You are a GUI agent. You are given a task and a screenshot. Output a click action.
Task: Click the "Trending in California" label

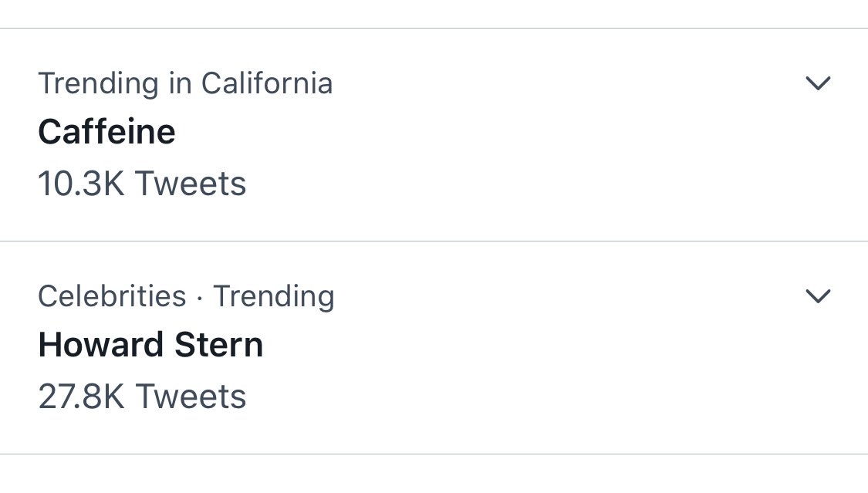click(x=185, y=83)
